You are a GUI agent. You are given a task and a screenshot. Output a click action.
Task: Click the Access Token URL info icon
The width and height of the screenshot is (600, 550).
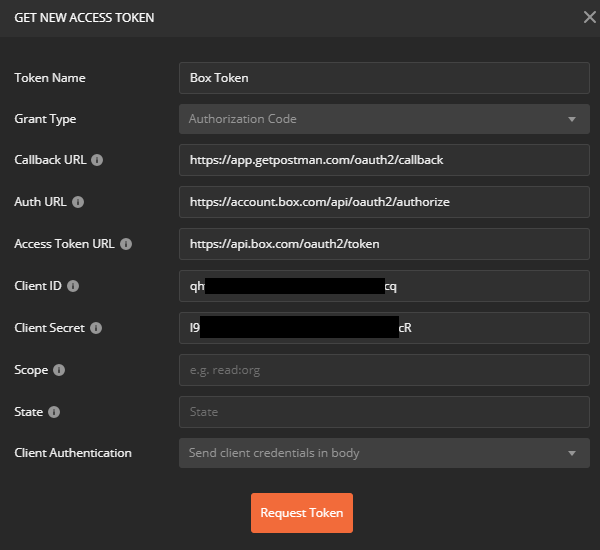(x=126, y=244)
